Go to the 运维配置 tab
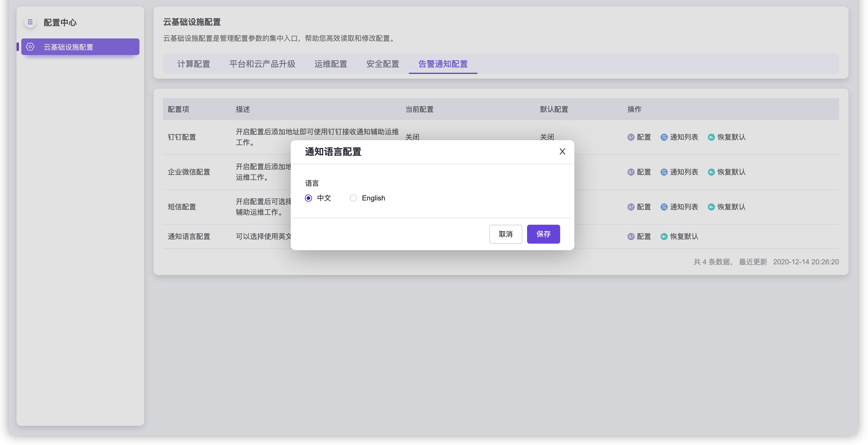Viewport: 868px width, 445px height. [331, 64]
